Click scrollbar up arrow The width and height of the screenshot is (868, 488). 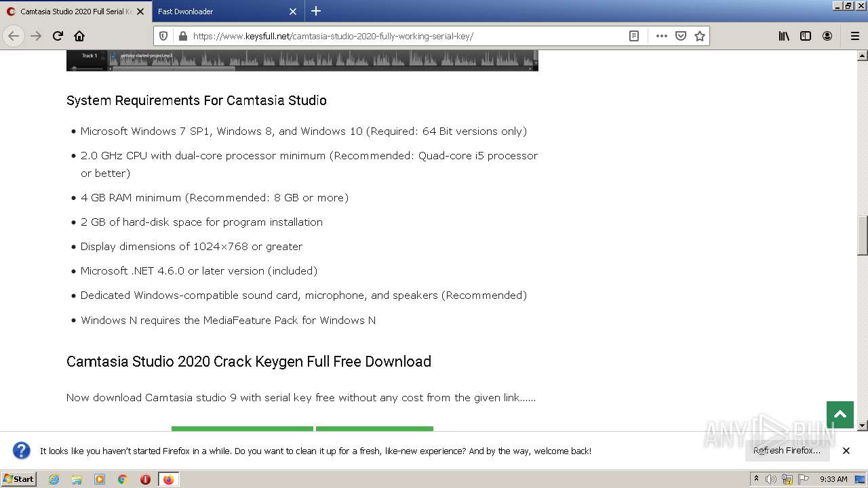(x=863, y=55)
